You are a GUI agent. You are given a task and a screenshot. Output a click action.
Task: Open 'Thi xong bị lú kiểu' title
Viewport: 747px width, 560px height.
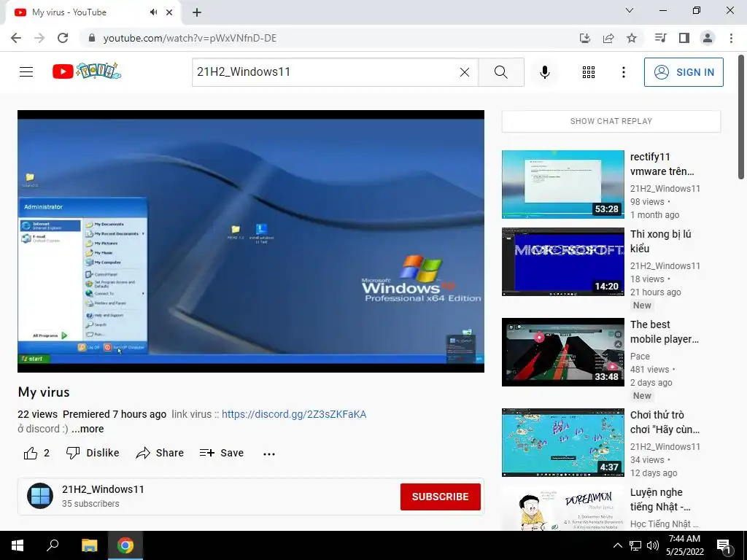660,241
